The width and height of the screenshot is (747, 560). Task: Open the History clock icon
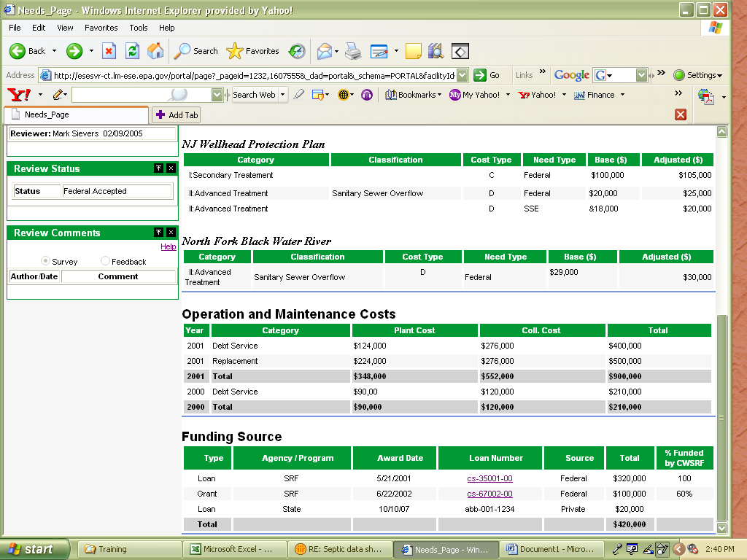pos(297,51)
